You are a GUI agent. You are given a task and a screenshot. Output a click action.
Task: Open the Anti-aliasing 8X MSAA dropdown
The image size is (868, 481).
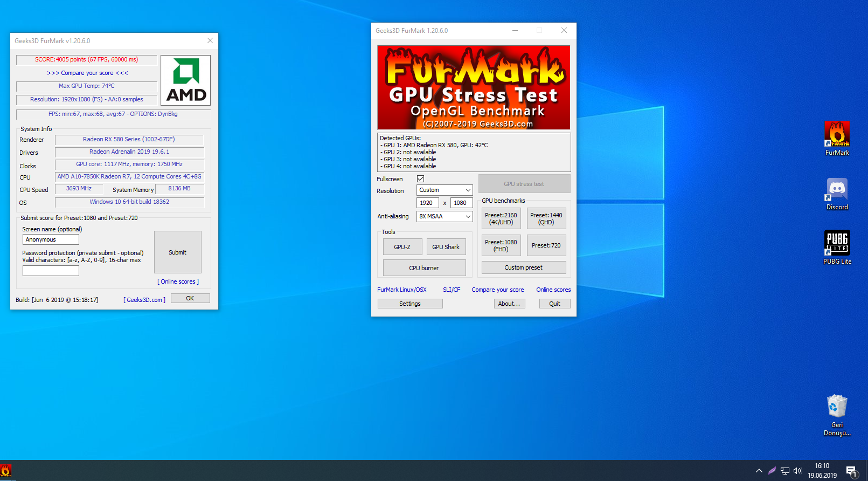(x=445, y=216)
